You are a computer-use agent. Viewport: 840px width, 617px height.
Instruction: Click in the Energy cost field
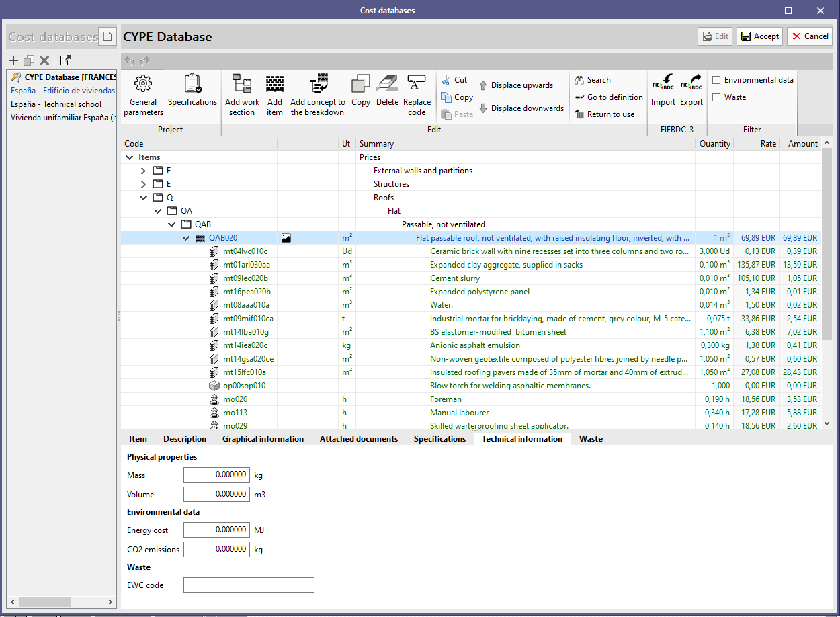pos(216,530)
